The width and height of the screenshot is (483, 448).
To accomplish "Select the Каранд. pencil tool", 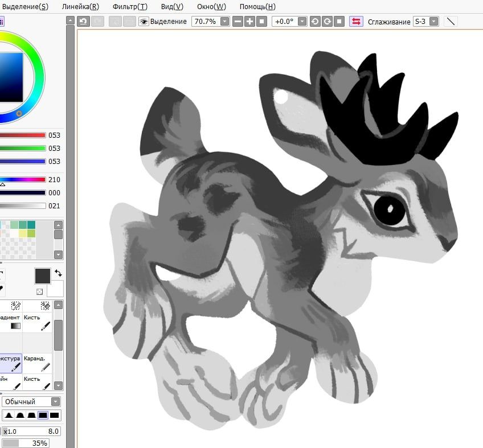I will point(37,363).
